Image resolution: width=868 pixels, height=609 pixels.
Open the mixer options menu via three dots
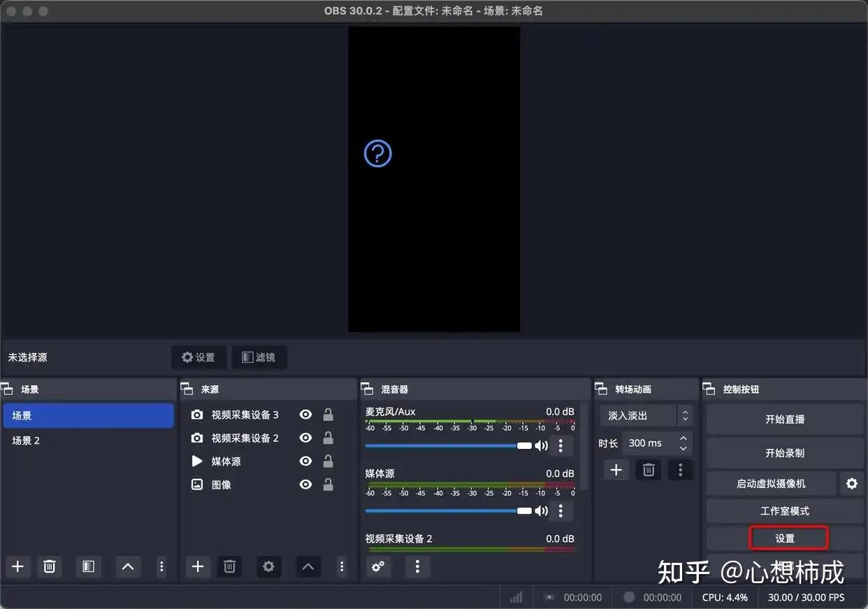[417, 567]
